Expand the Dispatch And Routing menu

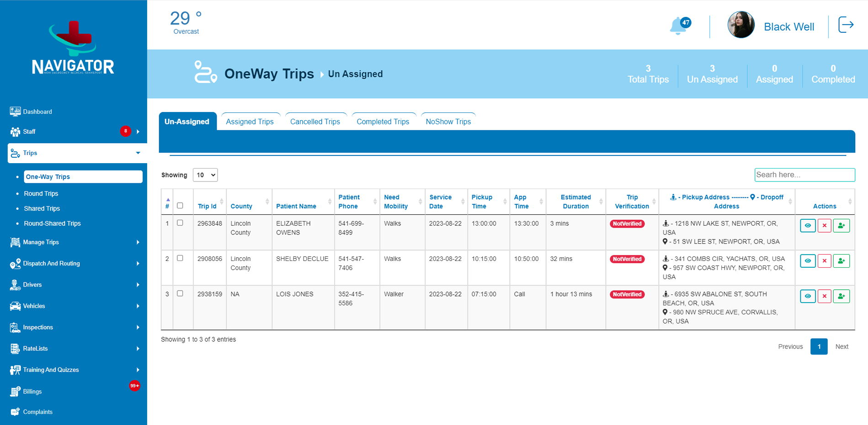(x=51, y=263)
